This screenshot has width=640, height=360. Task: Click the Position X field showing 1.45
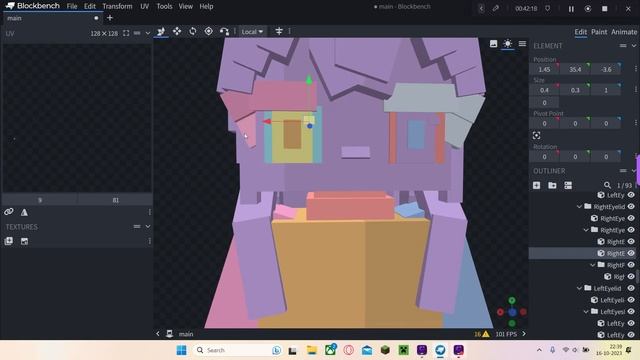(544, 69)
